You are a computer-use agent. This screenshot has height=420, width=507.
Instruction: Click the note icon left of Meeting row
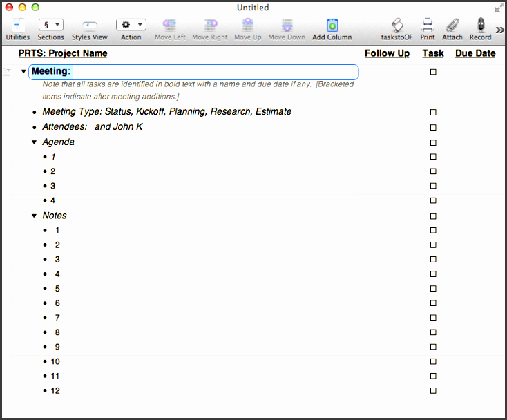click(x=7, y=72)
